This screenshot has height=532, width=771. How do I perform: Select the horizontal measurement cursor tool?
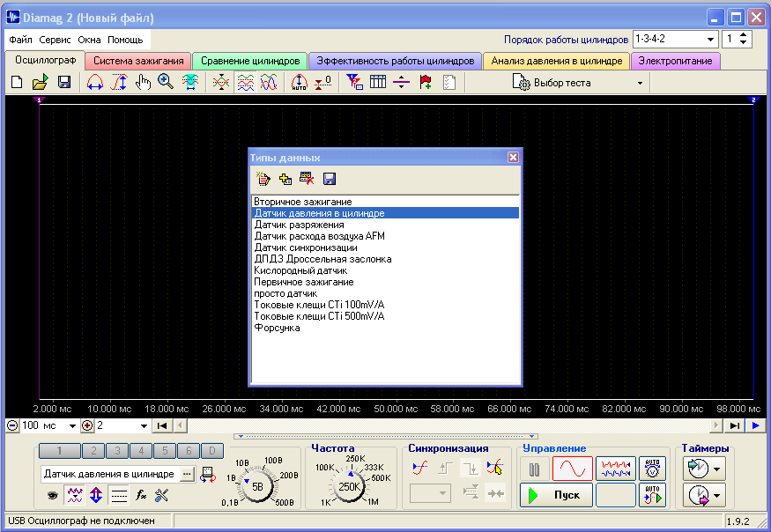tap(95, 82)
